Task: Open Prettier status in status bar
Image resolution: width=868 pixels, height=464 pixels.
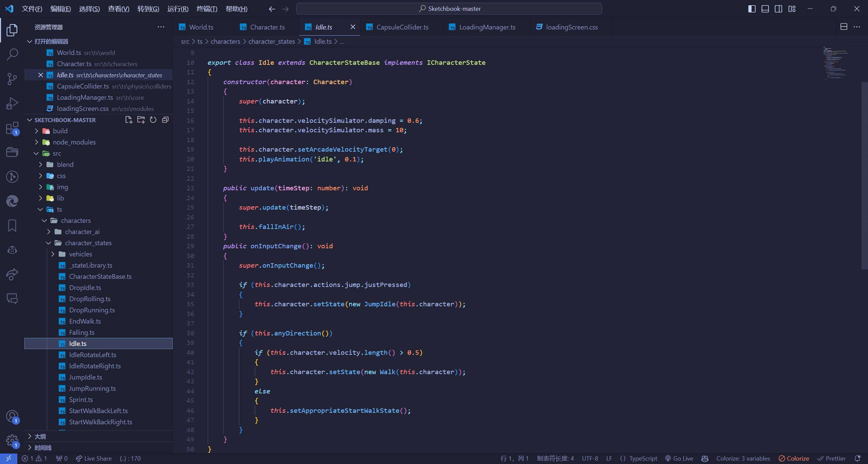Action: (x=831, y=458)
